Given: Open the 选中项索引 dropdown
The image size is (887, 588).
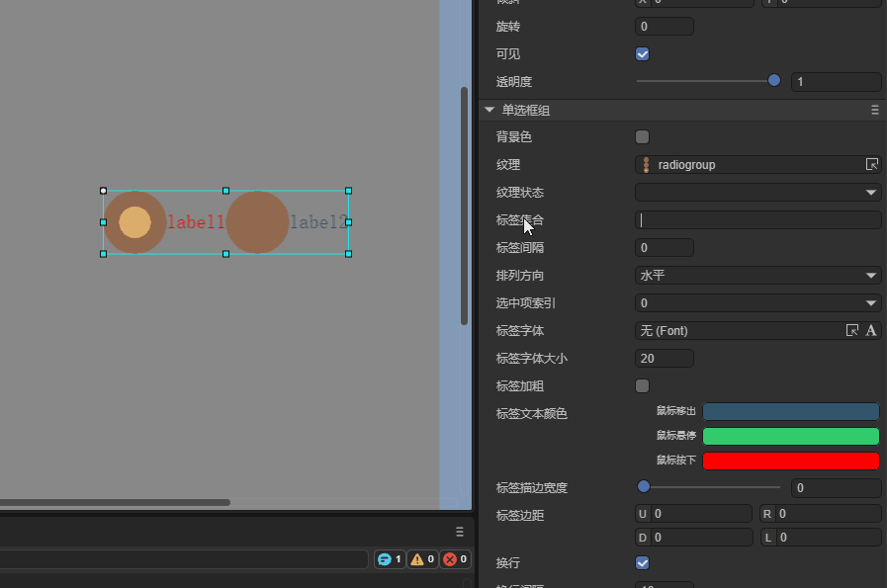Looking at the screenshot, I should [x=757, y=302].
